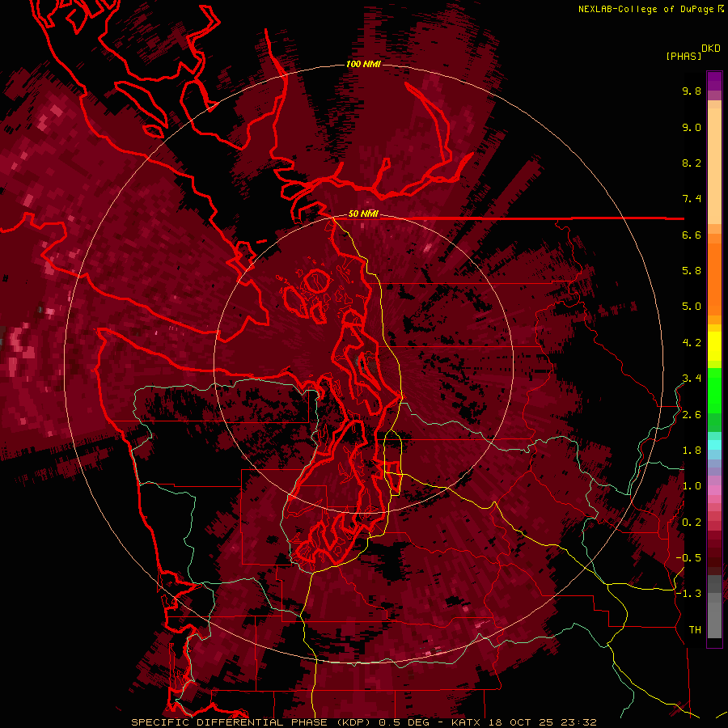Image resolution: width=728 pixels, height=728 pixels.
Task: Click the purple swatch atop the color bar
Action: click(714, 81)
